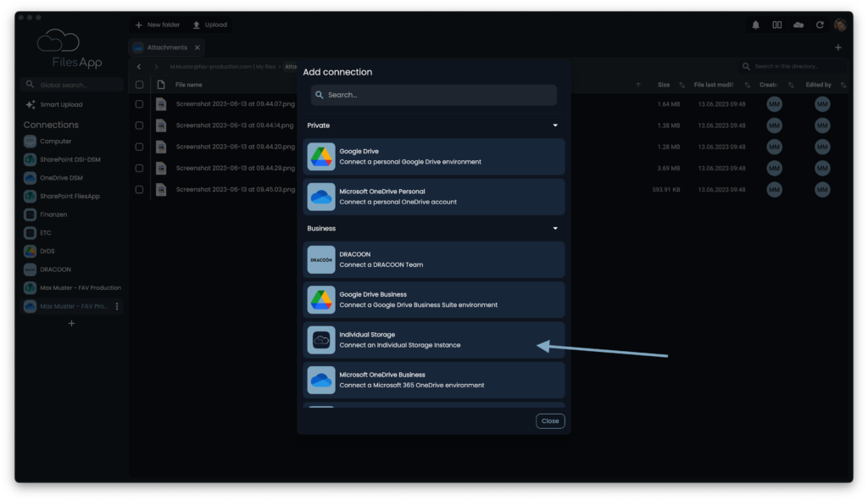Viewport: 868px width, 501px height.
Task: Switch to the Attachments tab
Action: coord(167,47)
